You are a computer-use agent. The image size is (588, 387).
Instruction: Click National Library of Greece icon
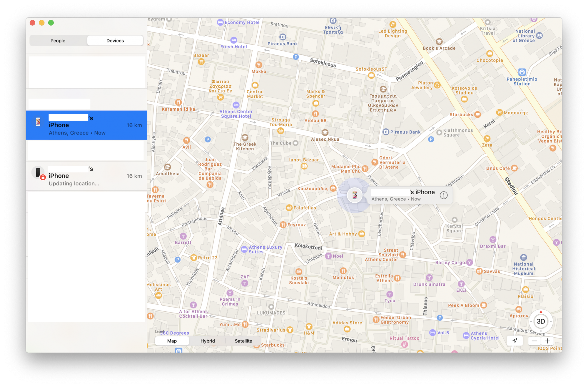(539, 36)
